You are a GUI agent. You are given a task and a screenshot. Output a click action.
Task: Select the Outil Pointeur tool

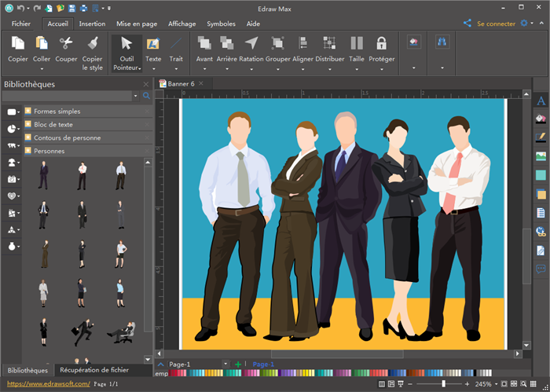point(126,44)
